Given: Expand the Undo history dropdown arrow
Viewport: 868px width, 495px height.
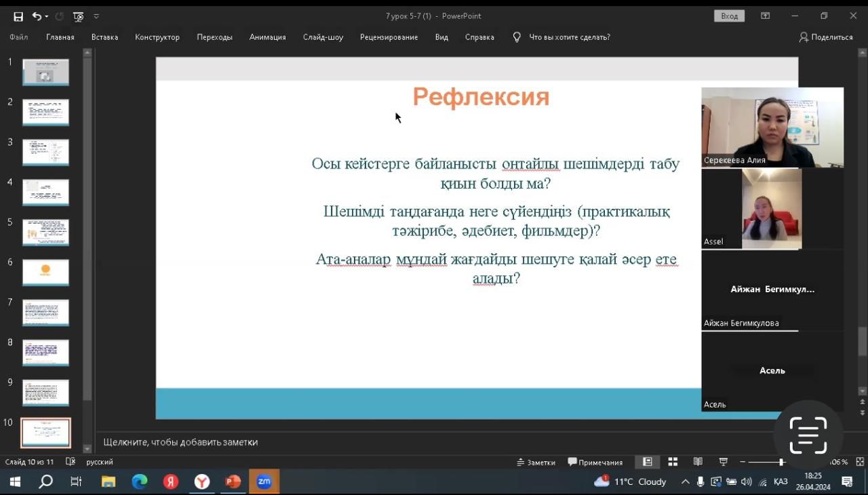Looking at the screenshot, I should 46,16.
